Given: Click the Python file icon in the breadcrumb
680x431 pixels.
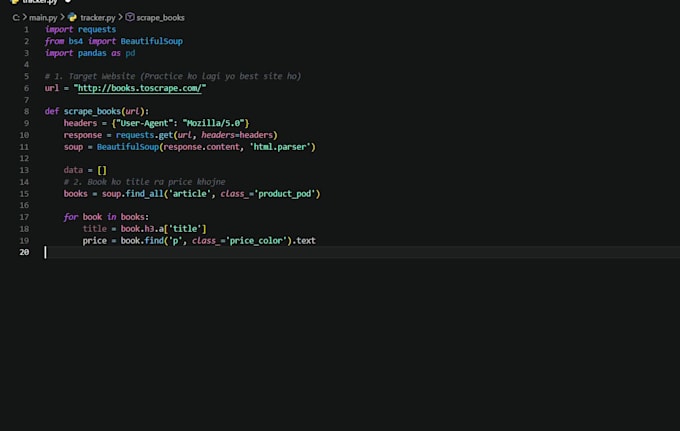Looking at the screenshot, I should (x=72, y=17).
